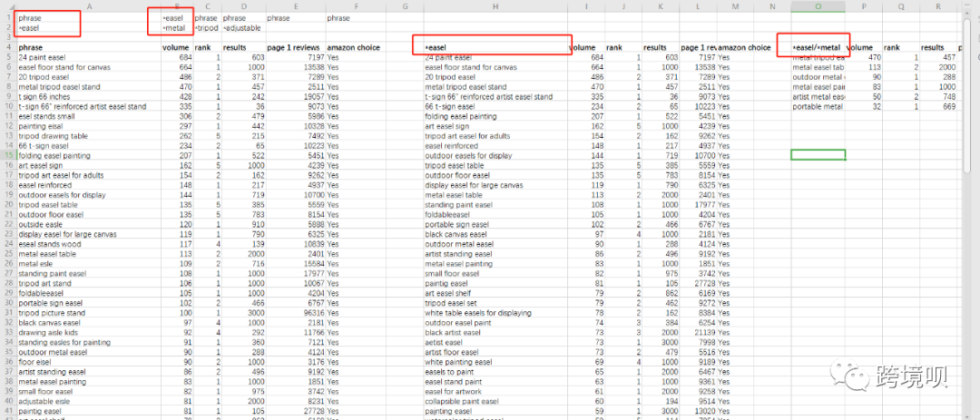This screenshot has height=420, width=980.
Task: Select the '+tripod' cell in column C
Action: tap(206, 28)
